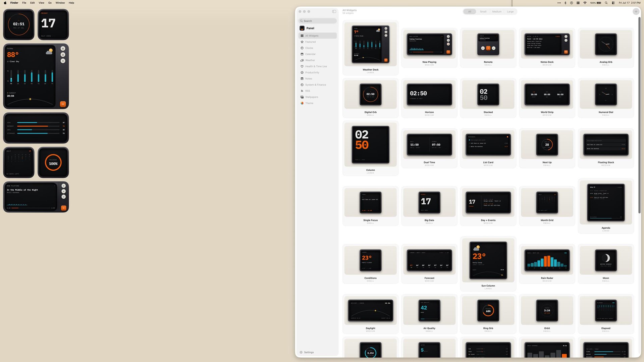644x362 pixels.
Task: Filter widgets by All sizes
Action: tap(470, 11)
